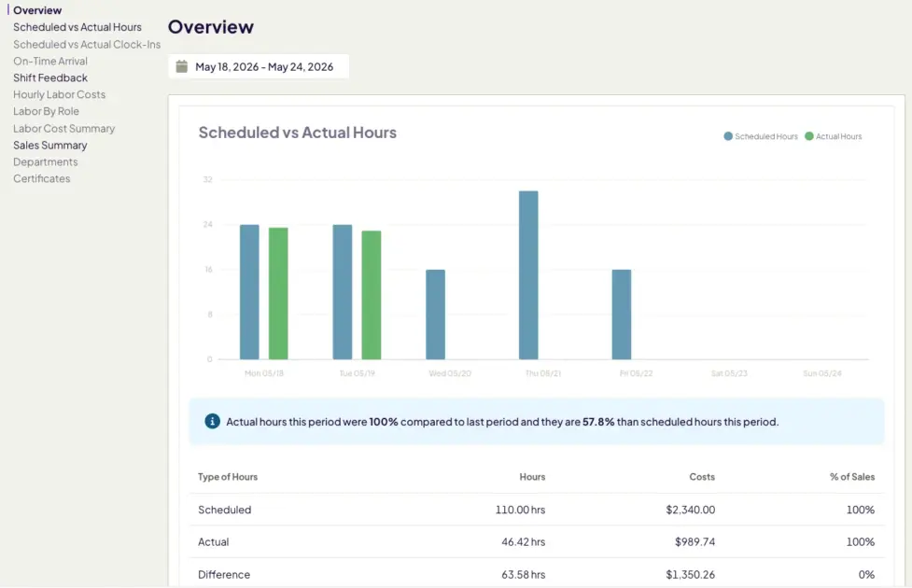912x588 pixels.
Task: Click the 110.00 hrs value
Action: coord(521,510)
